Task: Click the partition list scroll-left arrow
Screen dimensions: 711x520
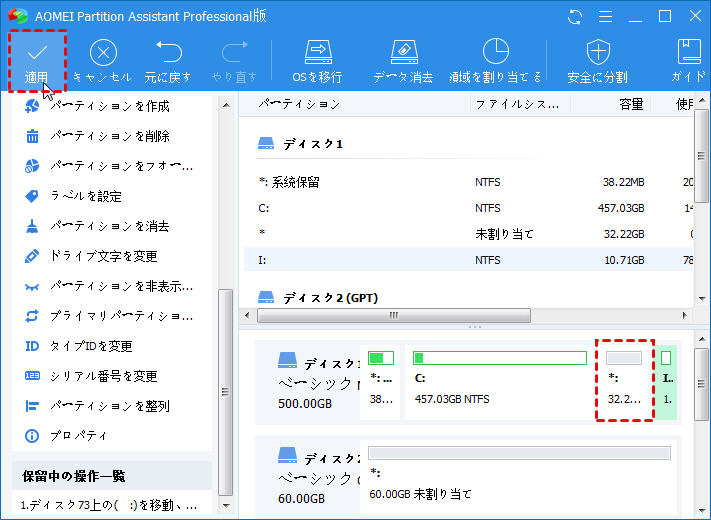Action: click(247, 315)
